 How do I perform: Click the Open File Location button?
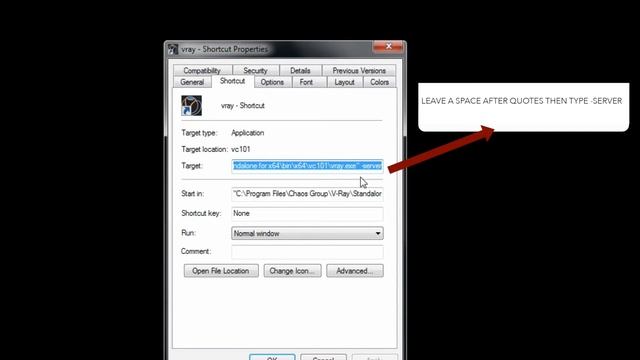(221, 271)
